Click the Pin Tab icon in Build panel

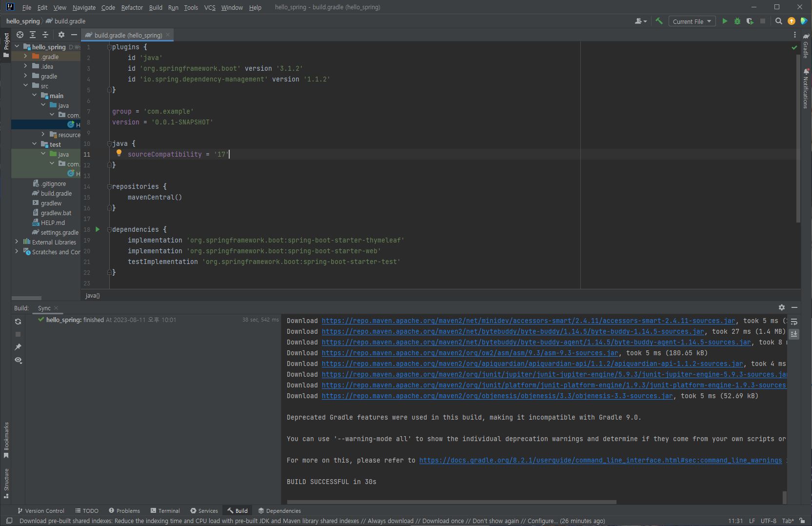point(18,347)
